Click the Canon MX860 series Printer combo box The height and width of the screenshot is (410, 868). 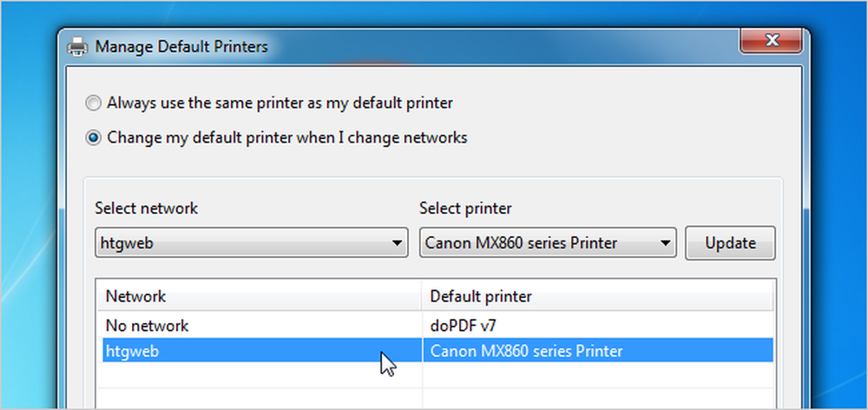548,242
